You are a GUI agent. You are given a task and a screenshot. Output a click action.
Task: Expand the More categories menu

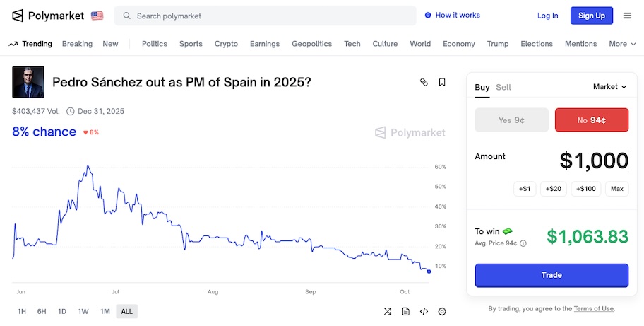(x=621, y=44)
